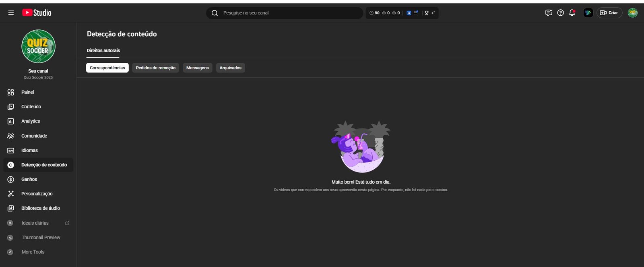
Task: Click the first eye views counter
Action: point(386,13)
